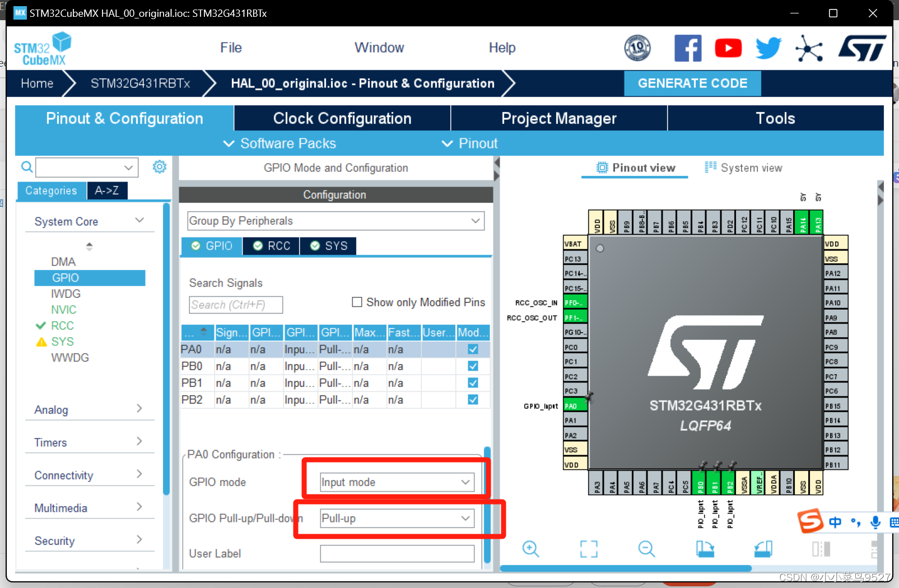
Task: Click the microphone voice input icon
Action: [x=875, y=522]
